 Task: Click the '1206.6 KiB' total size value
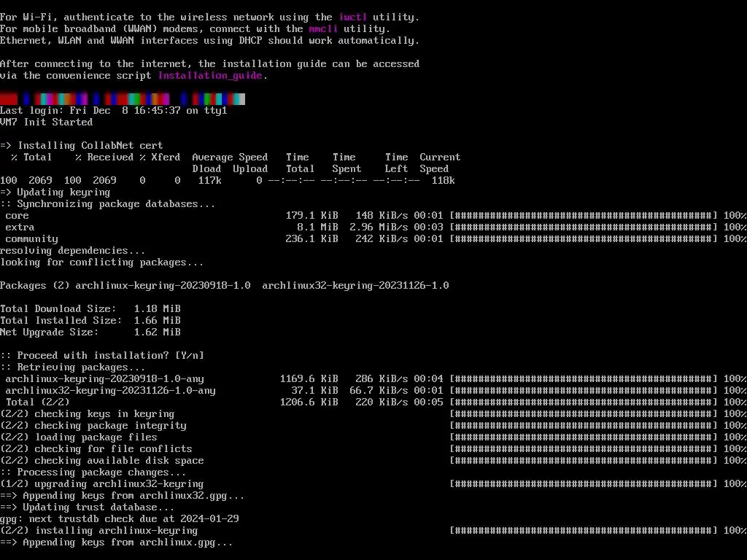(x=309, y=402)
